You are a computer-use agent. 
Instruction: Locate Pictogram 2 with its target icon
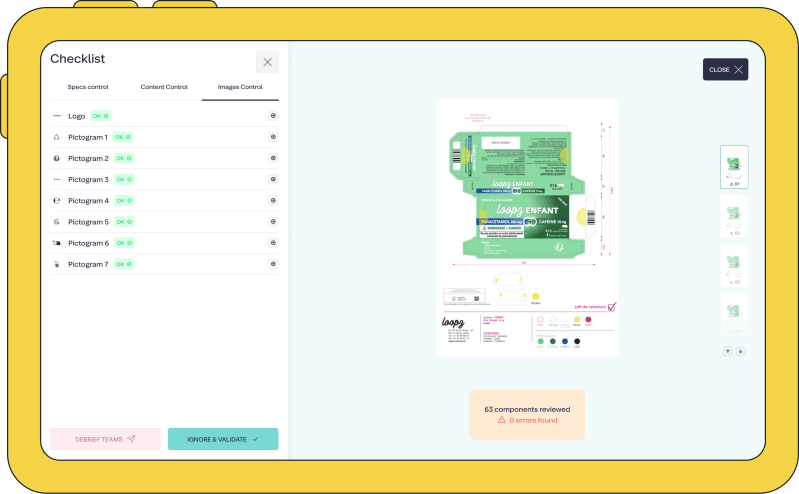273,158
